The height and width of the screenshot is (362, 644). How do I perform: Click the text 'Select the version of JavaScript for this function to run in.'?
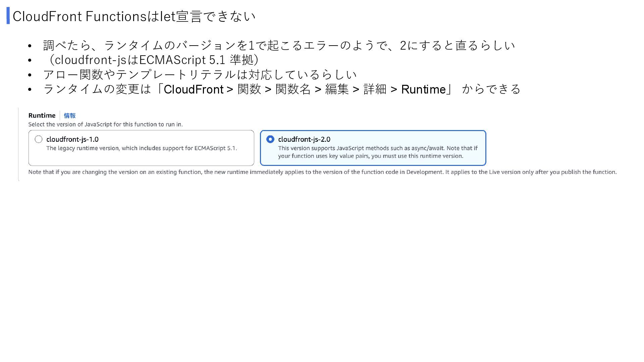click(106, 124)
